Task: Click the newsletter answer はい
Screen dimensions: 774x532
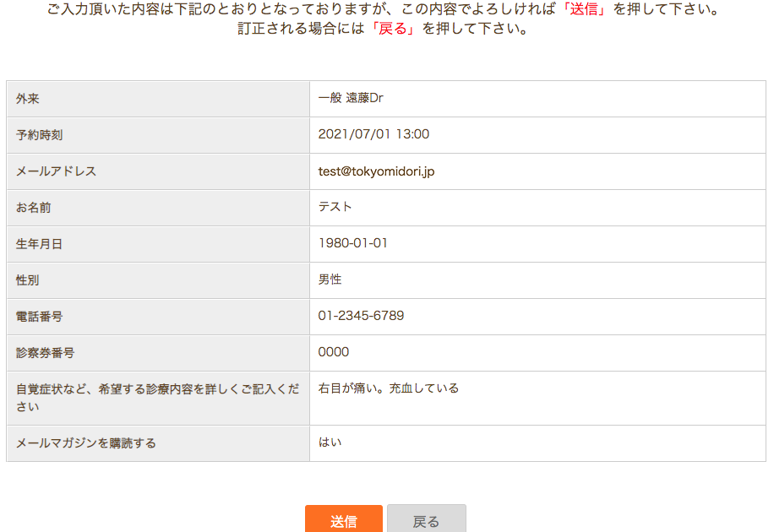Action: [x=330, y=442]
